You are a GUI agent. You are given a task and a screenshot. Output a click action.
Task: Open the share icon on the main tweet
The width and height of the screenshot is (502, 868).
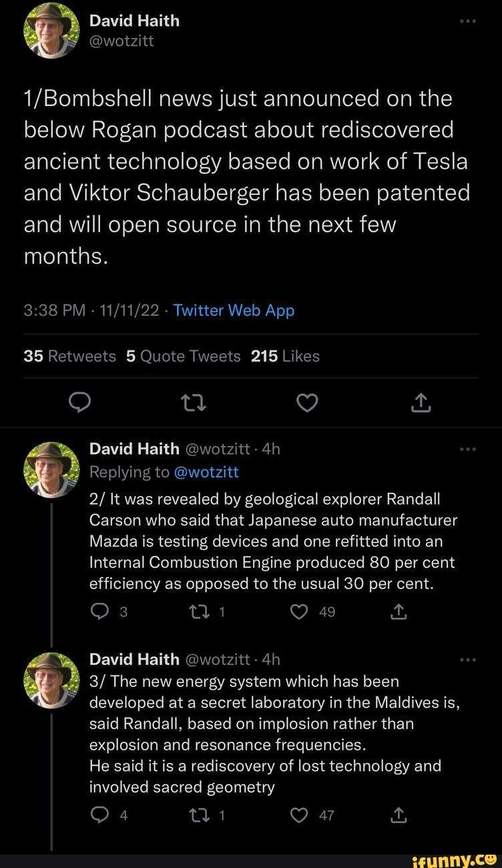(x=420, y=403)
